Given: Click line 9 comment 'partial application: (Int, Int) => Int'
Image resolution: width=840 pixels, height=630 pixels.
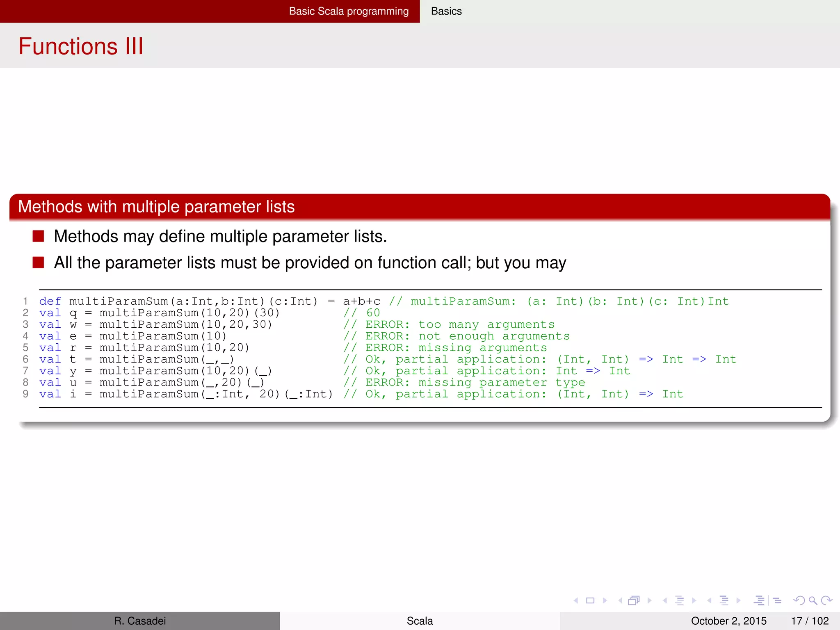Looking at the screenshot, I should (539, 394).
